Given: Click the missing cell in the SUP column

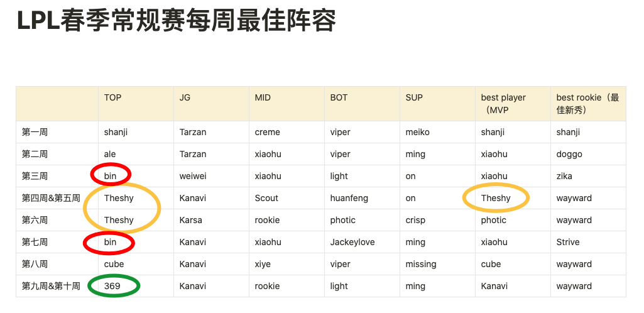Looking at the screenshot, I should [421, 264].
